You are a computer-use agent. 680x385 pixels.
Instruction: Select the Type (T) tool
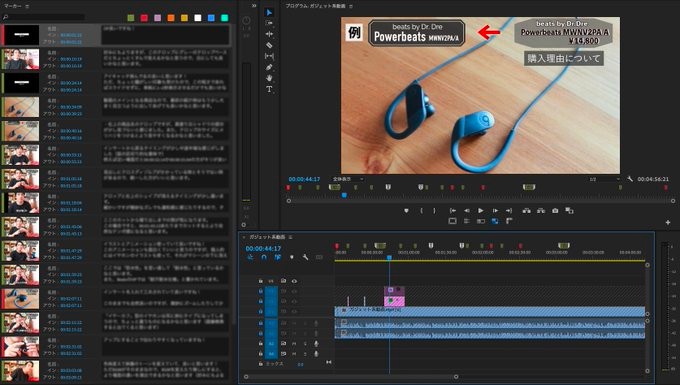point(269,89)
